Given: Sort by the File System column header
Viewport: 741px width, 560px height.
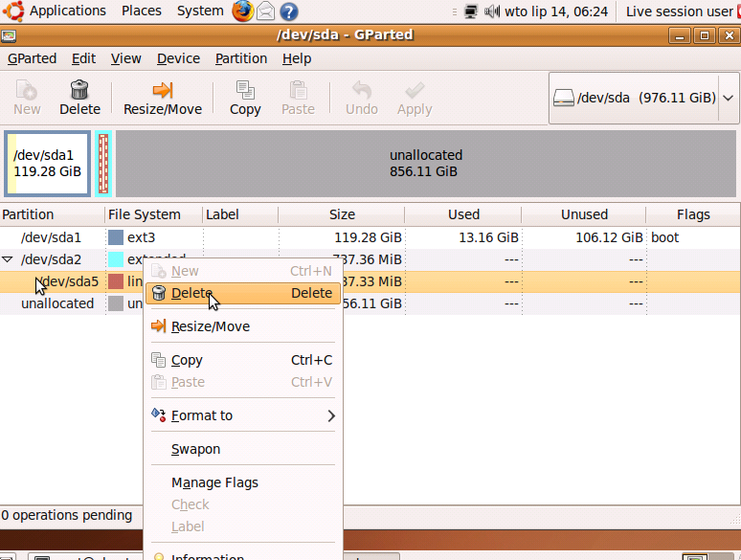Looking at the screenshot, I should [153, 214].
